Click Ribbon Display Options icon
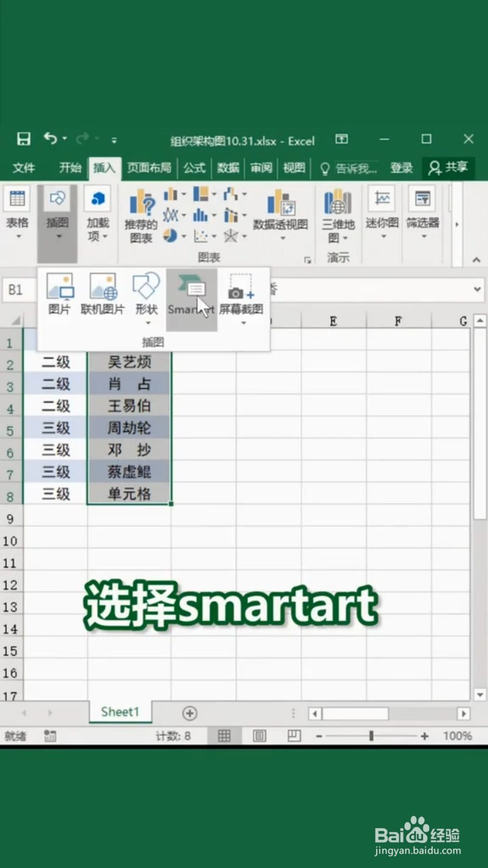 coord(342,139)
